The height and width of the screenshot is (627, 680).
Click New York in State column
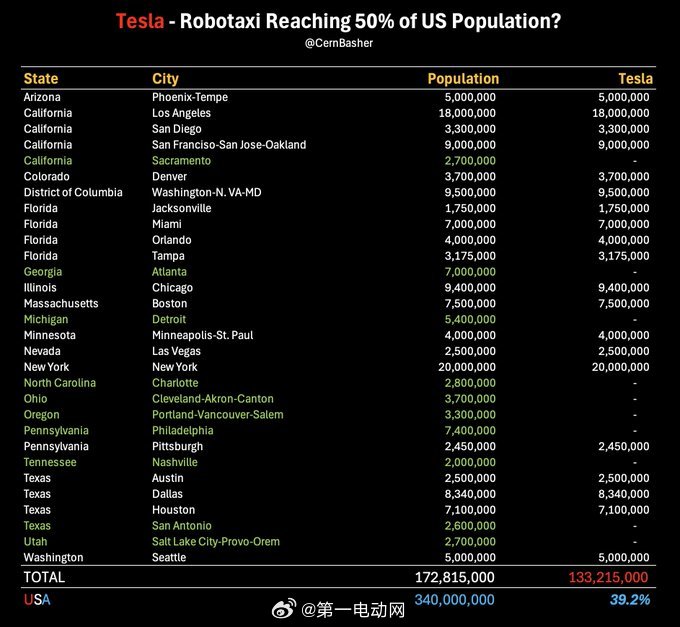(x=46, y=367)
